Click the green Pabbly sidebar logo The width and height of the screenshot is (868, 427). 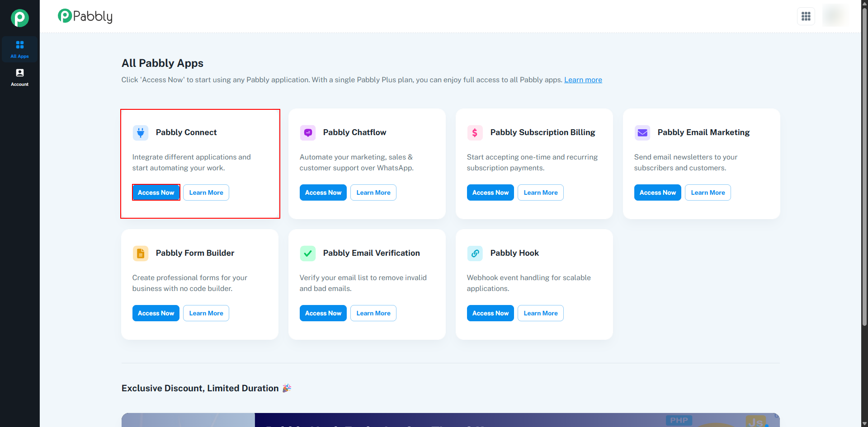click(x=20, y=18)
